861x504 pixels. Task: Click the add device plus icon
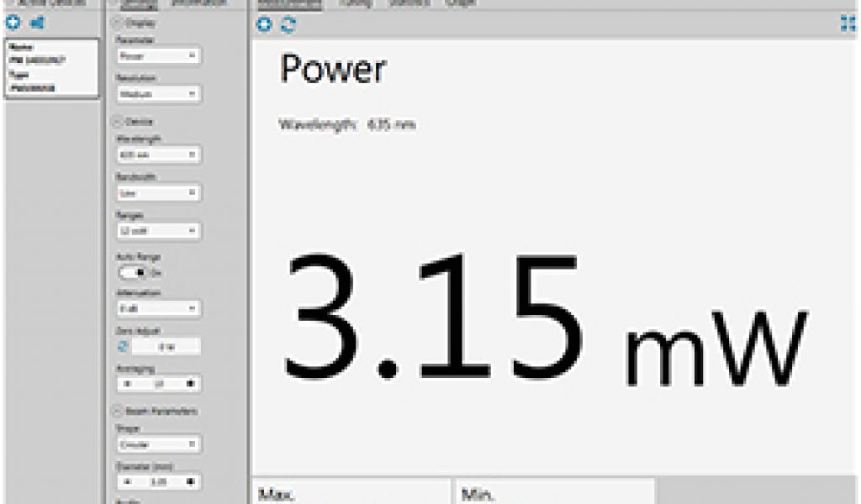[x=13, y=24]
